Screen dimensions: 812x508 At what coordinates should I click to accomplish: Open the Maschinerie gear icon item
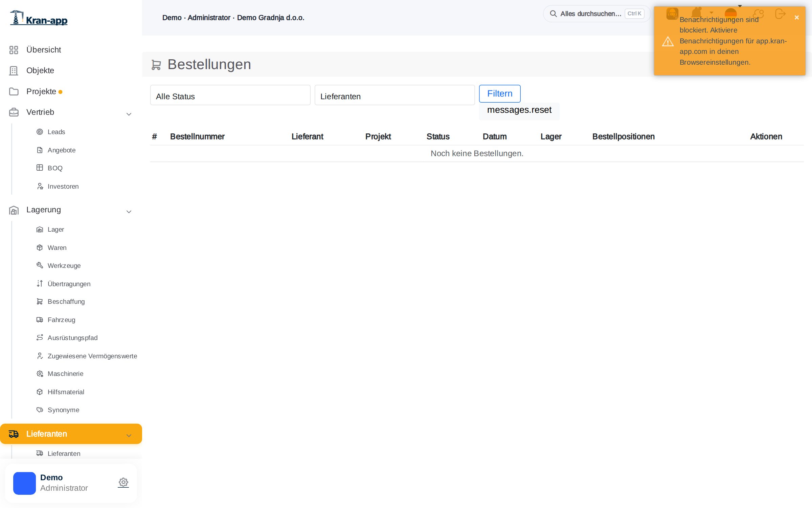coord(40,374)
